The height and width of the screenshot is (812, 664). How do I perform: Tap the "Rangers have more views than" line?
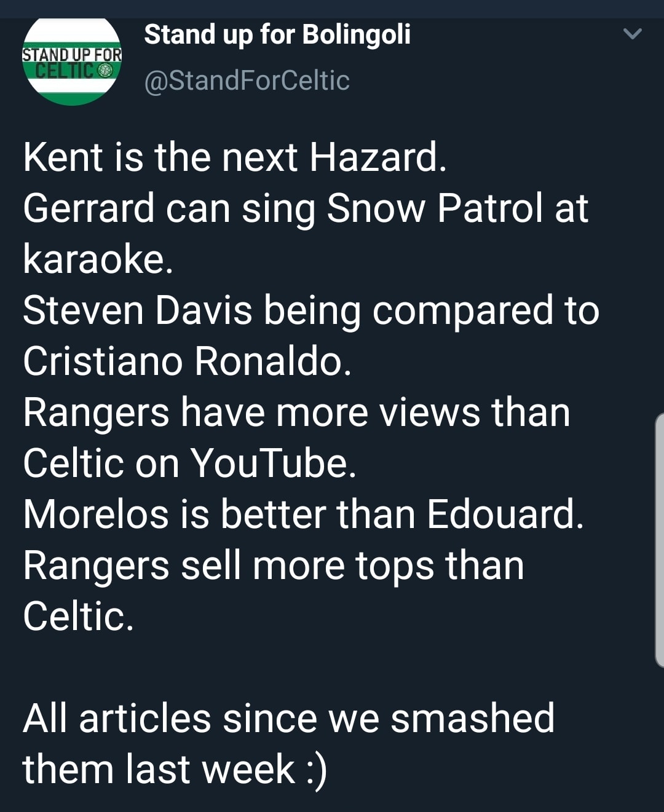(296, 412)
